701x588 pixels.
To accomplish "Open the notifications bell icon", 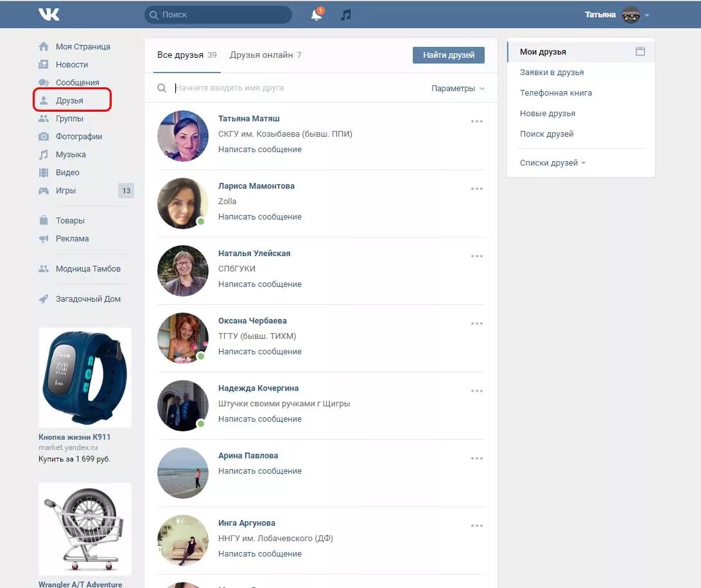I will (316, 14).
